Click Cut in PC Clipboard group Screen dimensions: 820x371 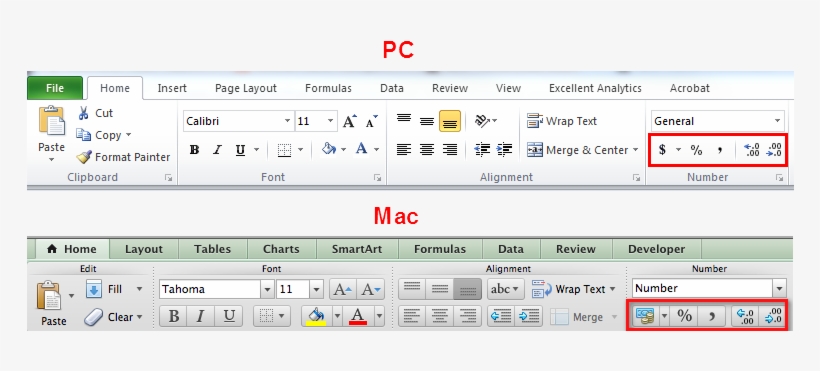(x=95, y=113)
